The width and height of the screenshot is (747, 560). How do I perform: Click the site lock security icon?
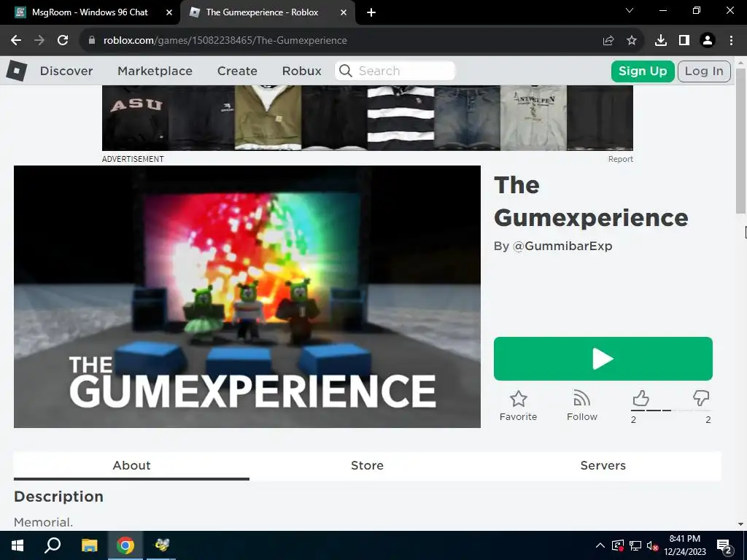click(92, 41)
